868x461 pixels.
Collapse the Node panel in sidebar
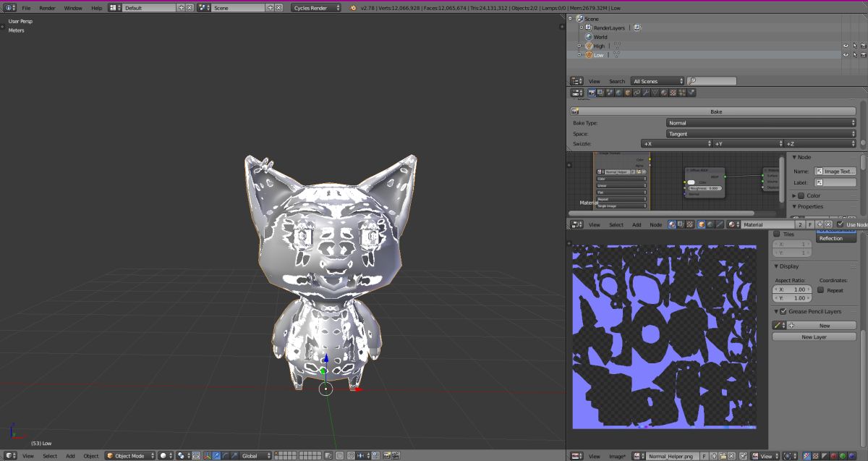[794, 157]
